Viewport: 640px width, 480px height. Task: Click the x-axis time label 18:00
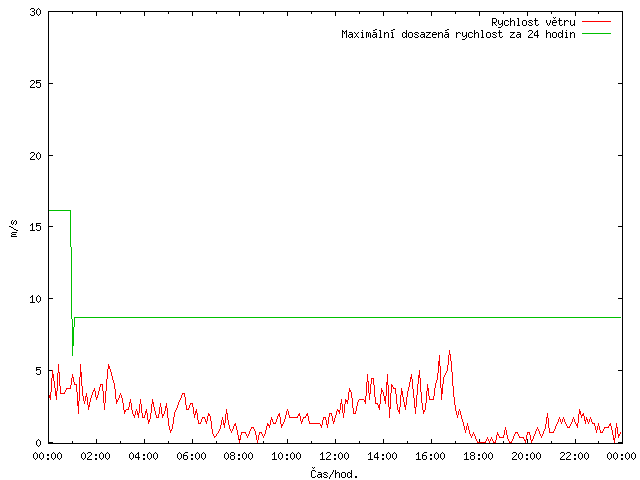click(x=478, y=456)
